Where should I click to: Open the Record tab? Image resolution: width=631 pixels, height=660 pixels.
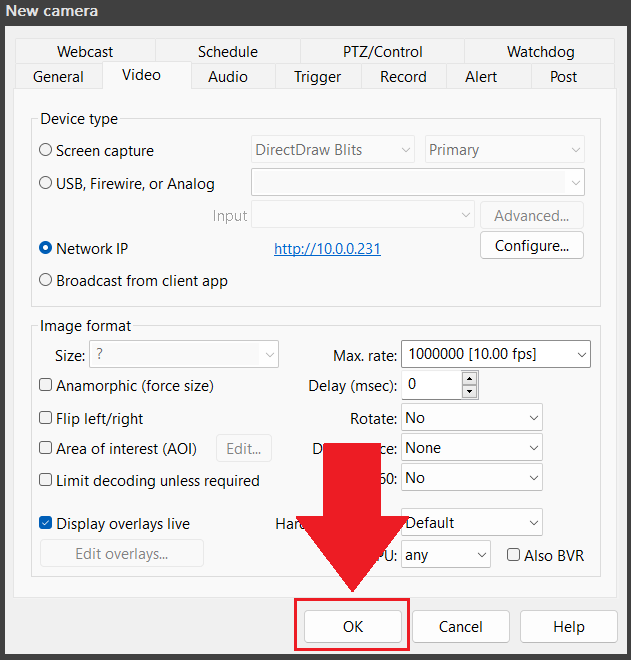coord(403,77)
